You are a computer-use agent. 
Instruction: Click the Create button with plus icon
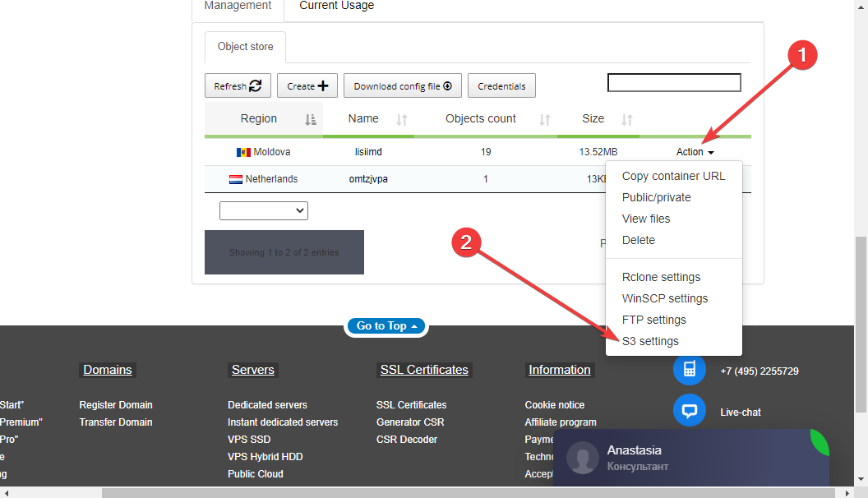tap(307, 86)
